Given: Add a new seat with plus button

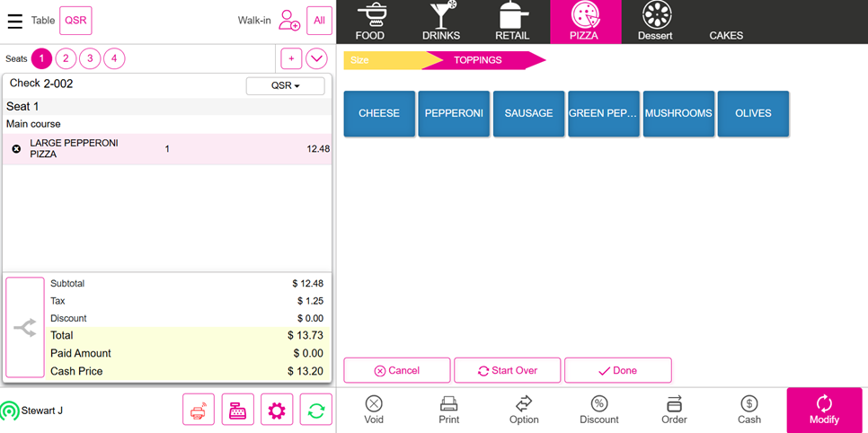Looking at the screenshot, I should (291, 58).
